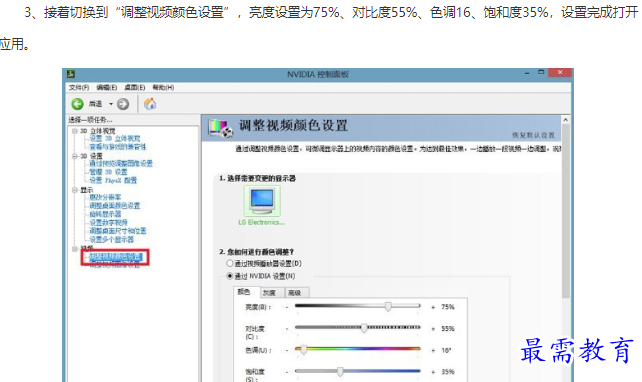Open 旋转显示器 task link

point(105,214)
